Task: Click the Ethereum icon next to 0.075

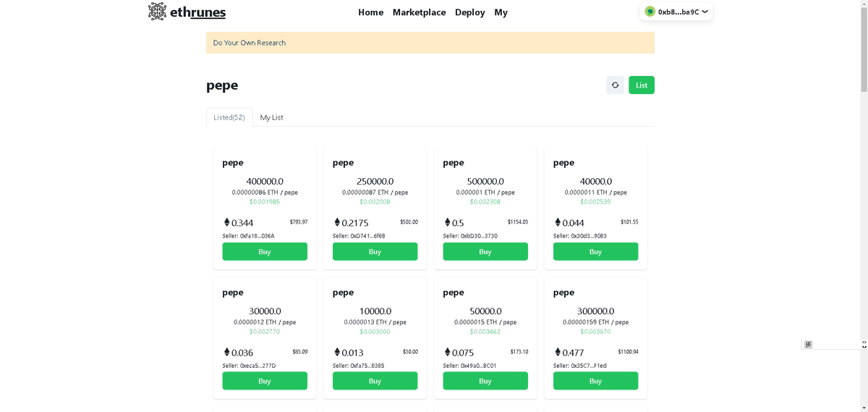Action: click(447, 353)
